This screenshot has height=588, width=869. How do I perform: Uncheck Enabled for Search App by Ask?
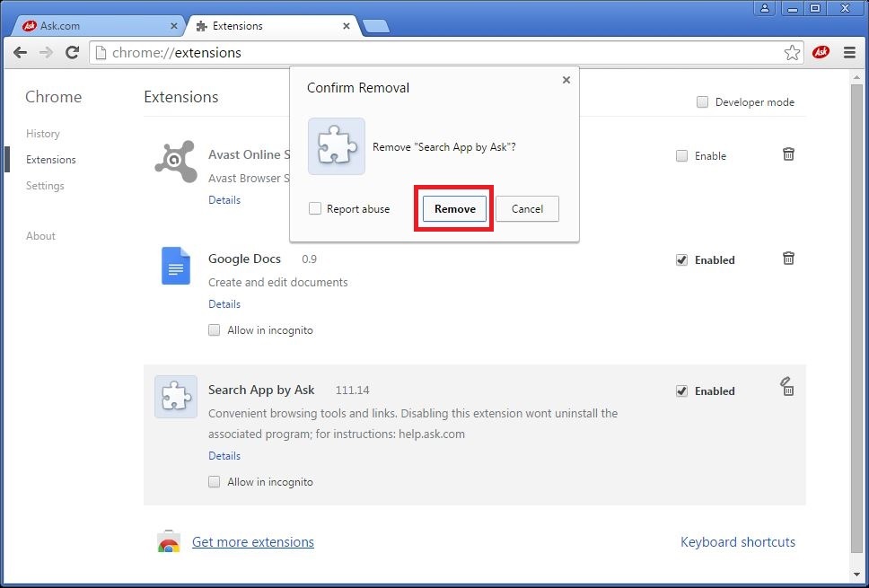tap(681, 391)
